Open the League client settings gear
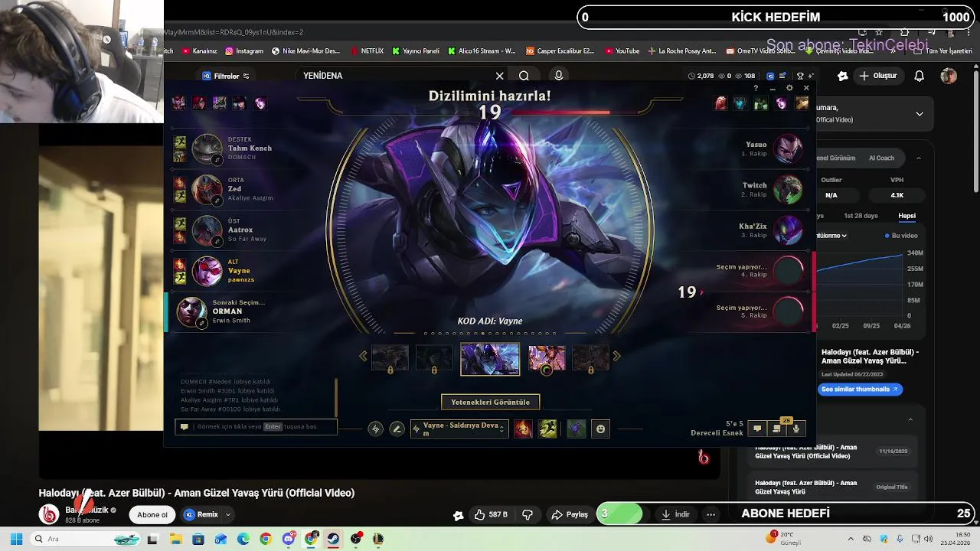The height and width of the screenshot is (551, 980). coord(789,88)
